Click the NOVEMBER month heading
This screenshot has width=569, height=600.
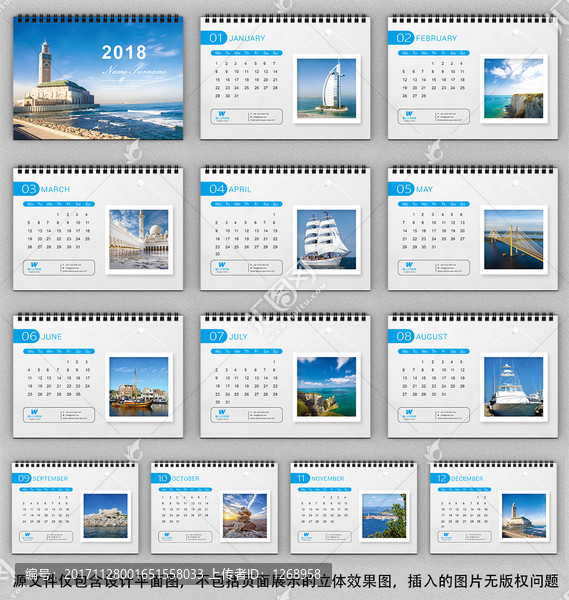click(x=328, y=479)
